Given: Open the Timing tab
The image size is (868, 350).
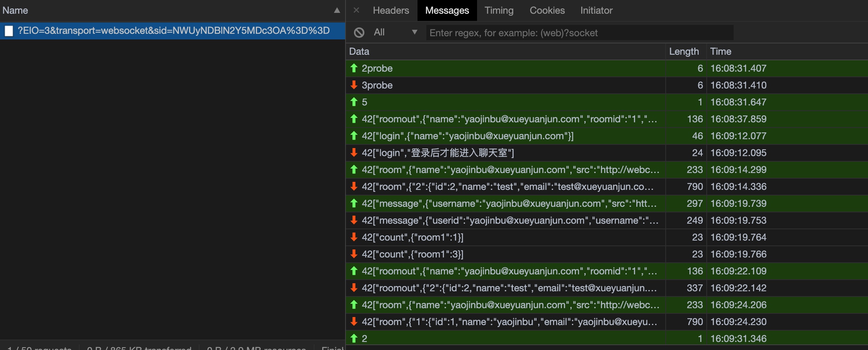Looking at the screenshot, I should click(x=499, y=10).
